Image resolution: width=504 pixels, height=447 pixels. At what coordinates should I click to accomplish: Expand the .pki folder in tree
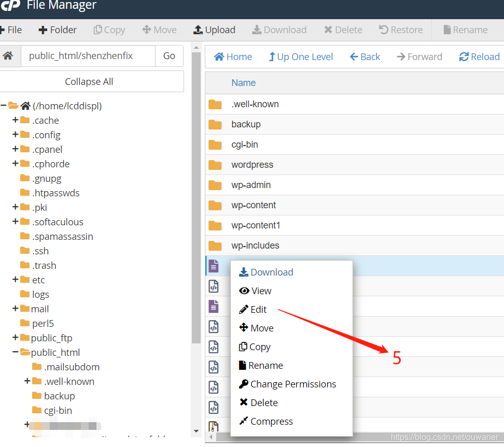(x=15, y=207)
